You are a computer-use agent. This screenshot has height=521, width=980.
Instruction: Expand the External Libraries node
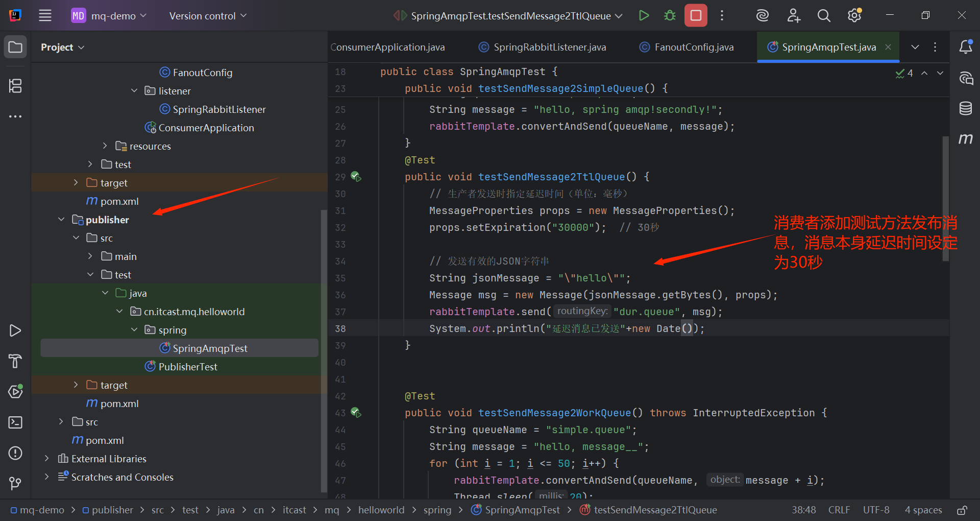47,459
